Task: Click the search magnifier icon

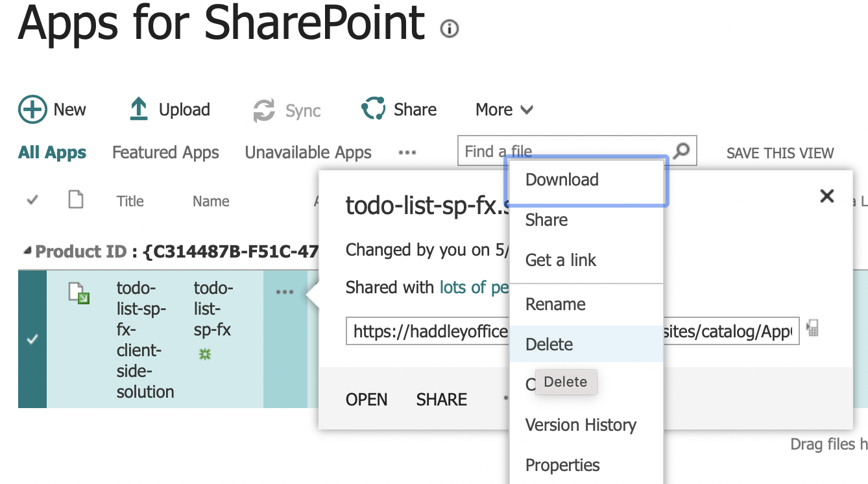Action: coord(681,151)
